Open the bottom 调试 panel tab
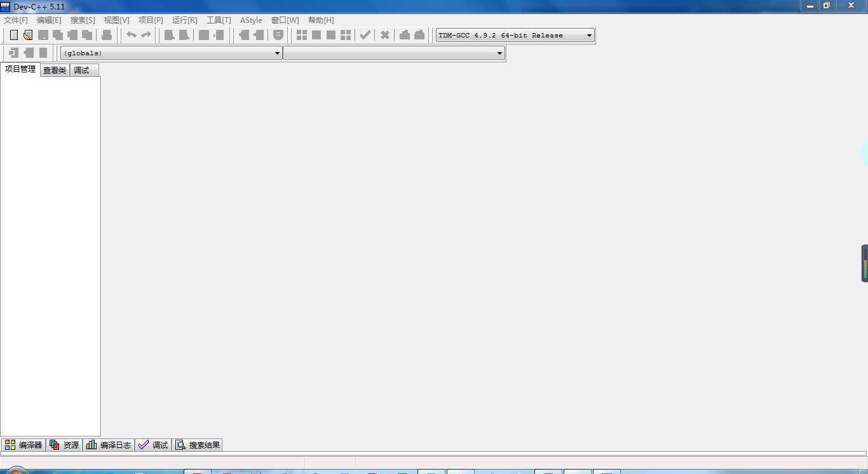Screen dimensions: 868x474 (153, 445)
